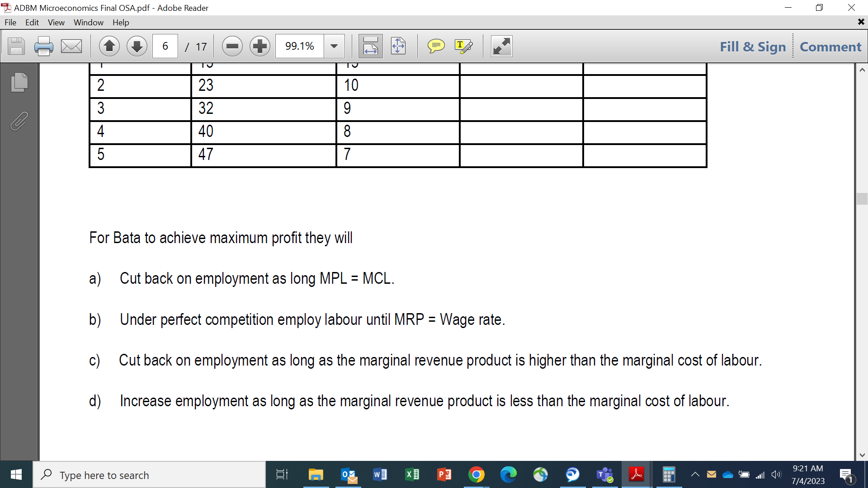
Task: Open the zoom percentage dropdown
Action: (334, 46)
